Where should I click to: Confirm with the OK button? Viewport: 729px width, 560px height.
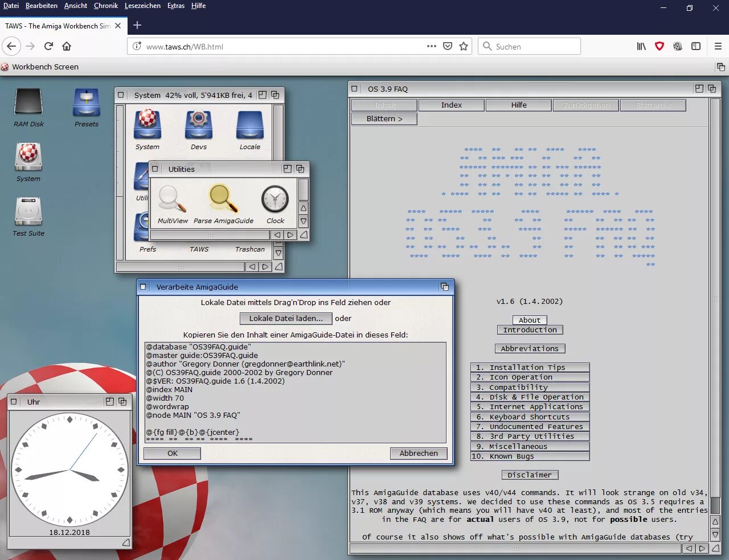(x=172, y=454)
